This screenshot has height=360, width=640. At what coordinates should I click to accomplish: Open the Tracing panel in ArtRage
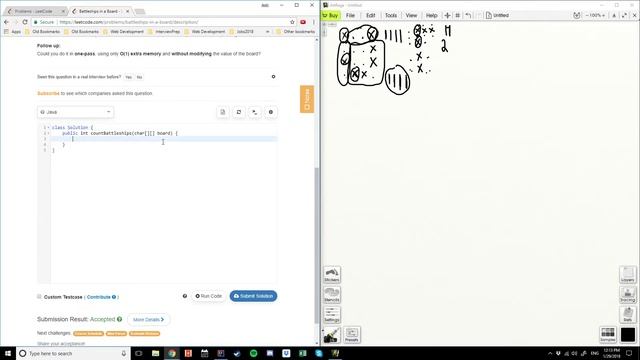(627, 295)
